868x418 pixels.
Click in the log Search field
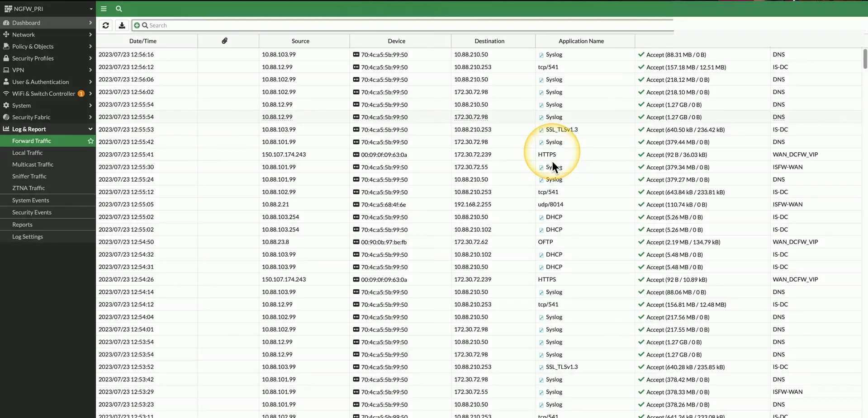click(x=407, y=25)
